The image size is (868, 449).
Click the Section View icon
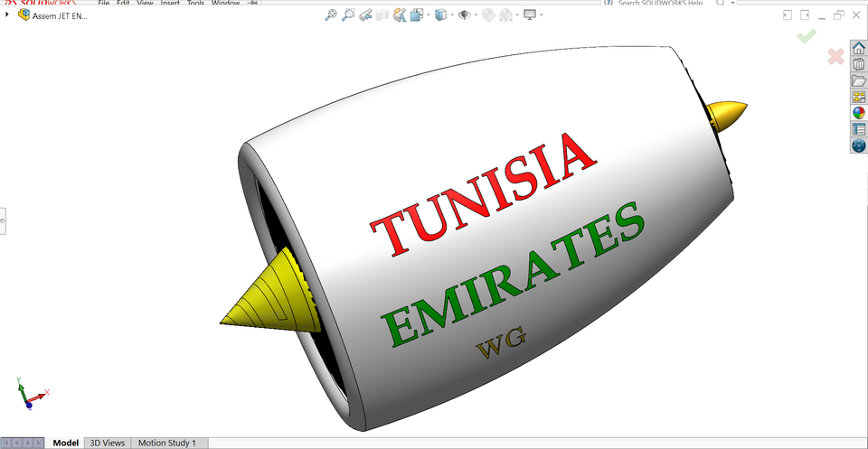pos(382,15)
